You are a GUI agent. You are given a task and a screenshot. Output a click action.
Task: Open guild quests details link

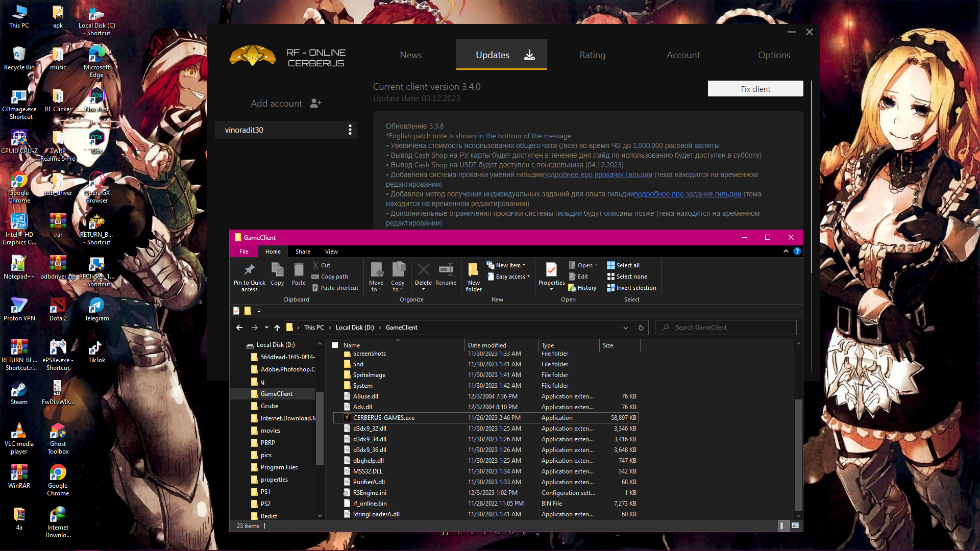click(688, 194)
